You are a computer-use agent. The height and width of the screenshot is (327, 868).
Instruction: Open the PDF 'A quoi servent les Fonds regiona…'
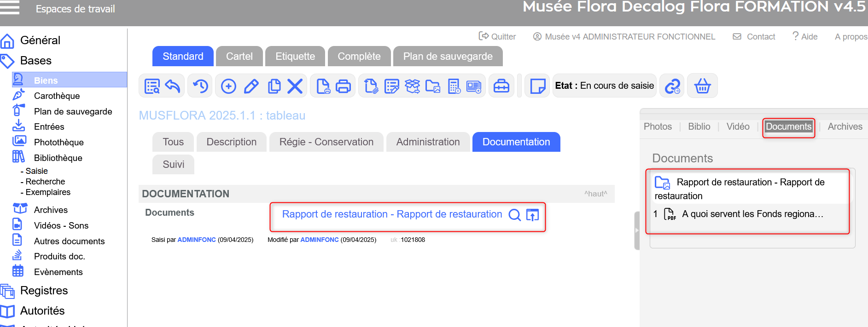(752, 214)
